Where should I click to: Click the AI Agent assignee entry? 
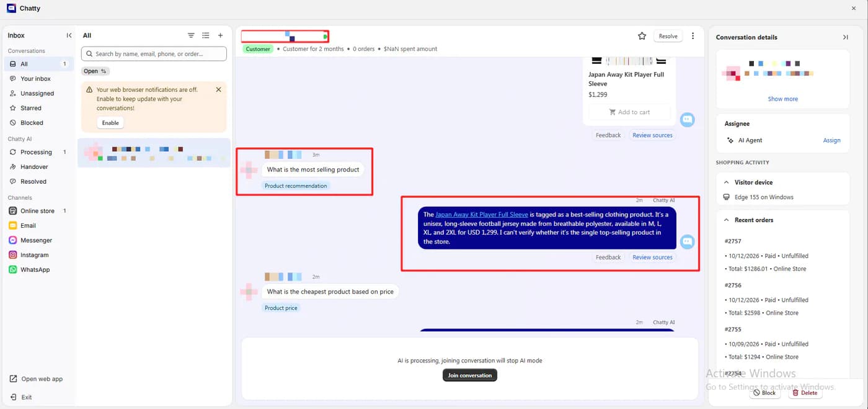click(x=745, y=140)
